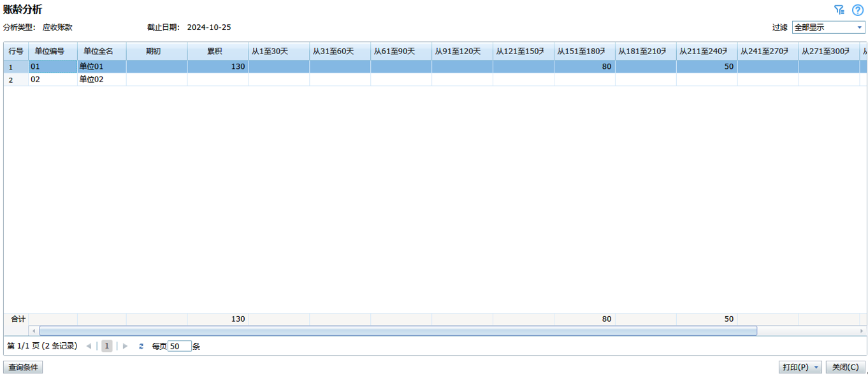Click the 单位编号 column header
The image size is (868, 376).
pos(53,51)
